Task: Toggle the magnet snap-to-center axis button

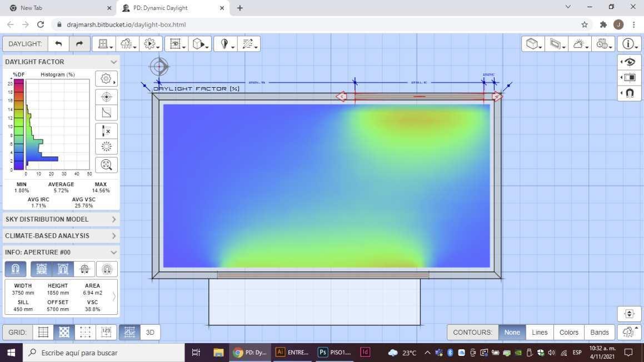Action: pyautogui.click(x=84, y=269)
